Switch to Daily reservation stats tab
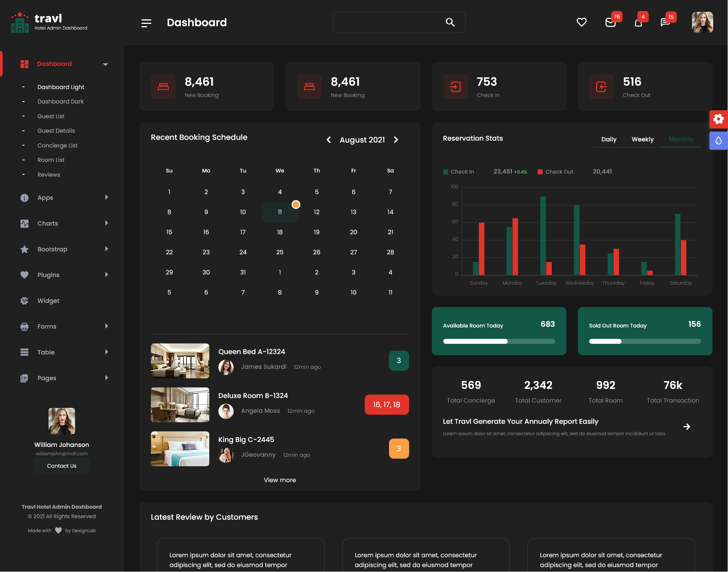The height and width of the screenshot is (572, 728). click(x=609, y=139)
